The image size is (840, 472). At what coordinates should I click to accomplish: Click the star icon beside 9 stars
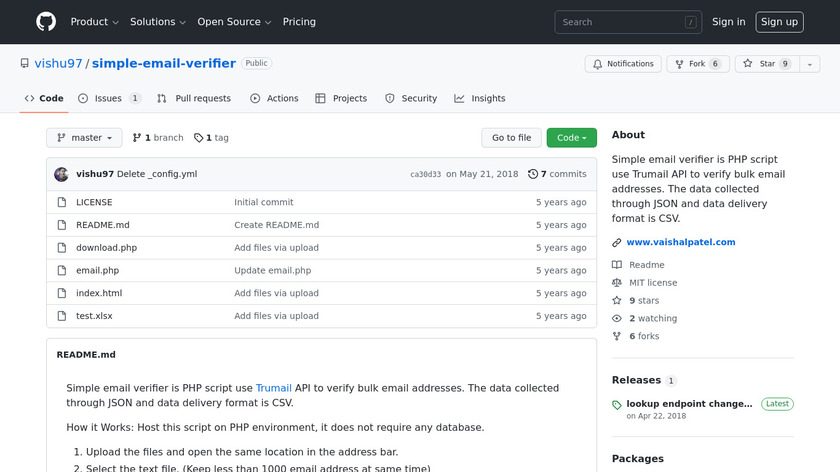pyautogui.click(x=617, y=301)
